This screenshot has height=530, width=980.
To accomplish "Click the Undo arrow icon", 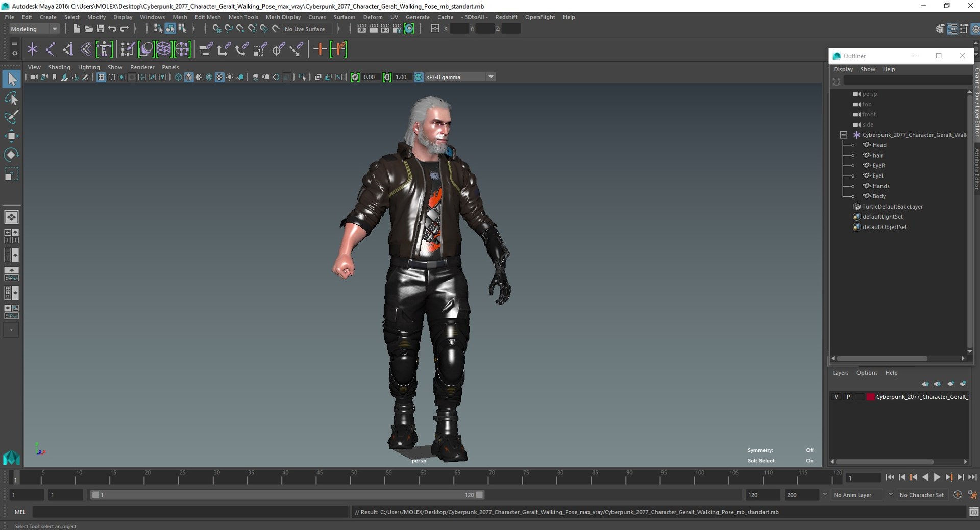I will (x=112, y=29).
